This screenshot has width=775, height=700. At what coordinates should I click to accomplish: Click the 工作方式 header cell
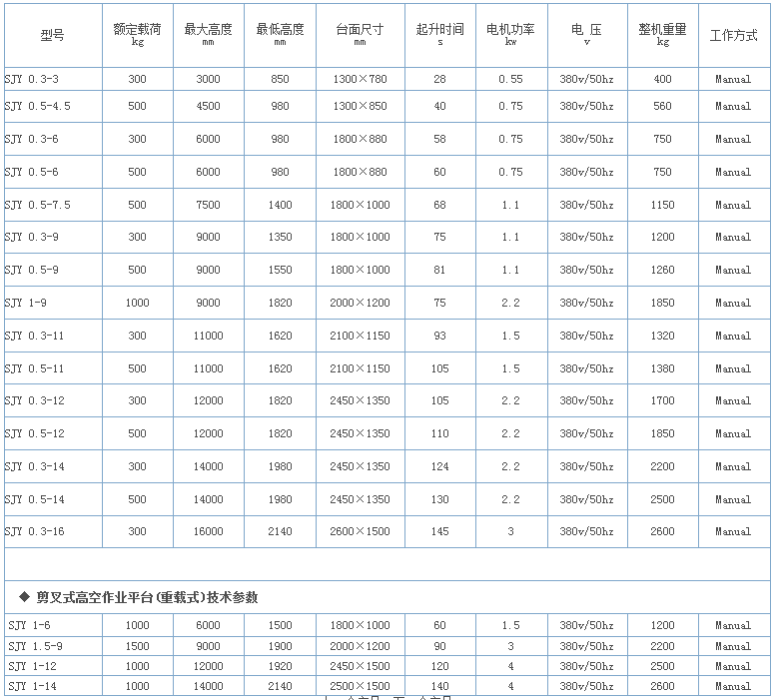(x=733, y=35)
